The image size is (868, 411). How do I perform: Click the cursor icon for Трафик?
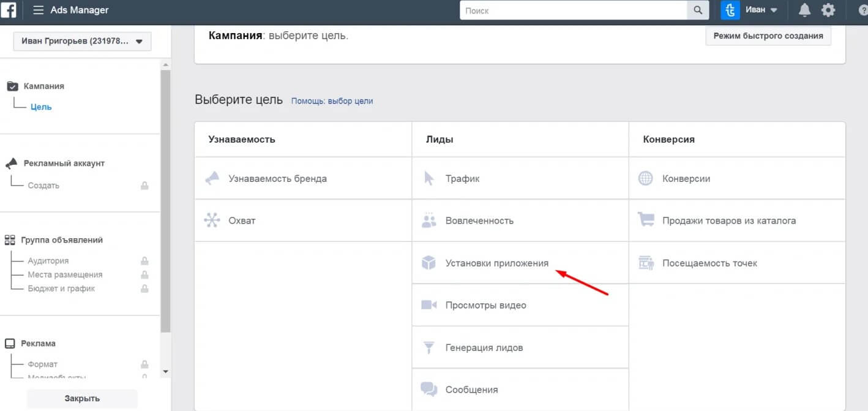(x=428, y=178)
